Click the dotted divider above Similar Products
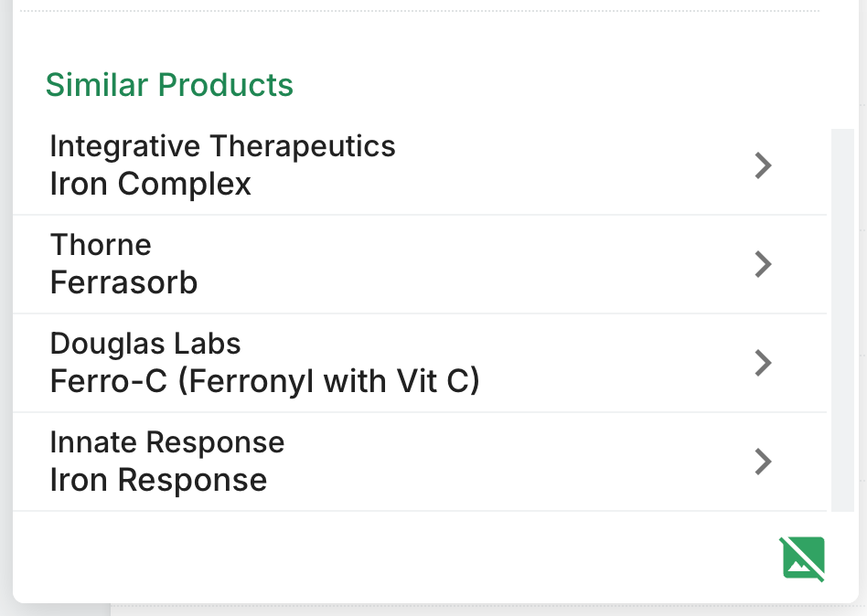Viewport: 867px width, 616px height. [420, 10]
